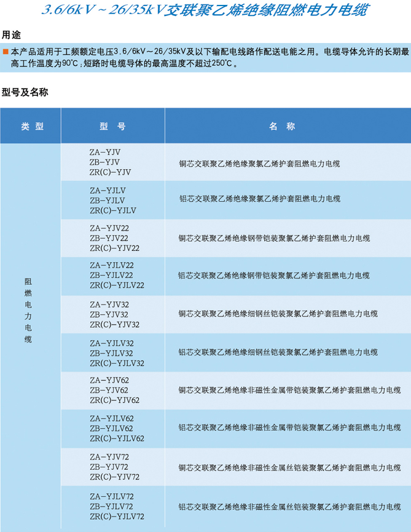
Task: Click the document title about 3.6/6kV~26/35kV cables
Action: coord(205,11)
